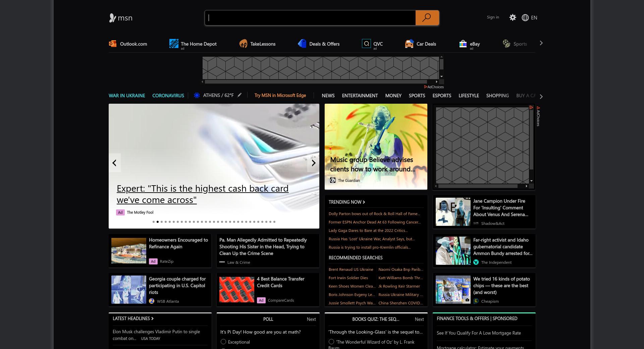Open '4 Best Balance Transfer Credit Cards' ad

pyautogui.click(x=281, y=282)
